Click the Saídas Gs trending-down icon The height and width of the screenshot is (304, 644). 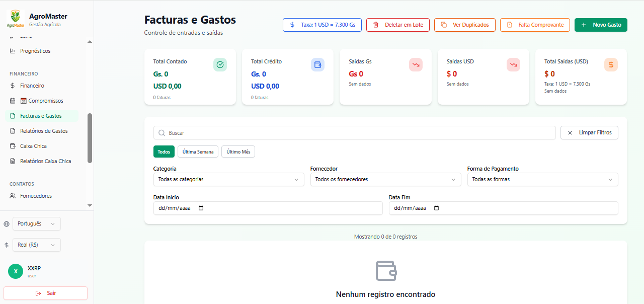pyautogui.click(x=416, y=64)
